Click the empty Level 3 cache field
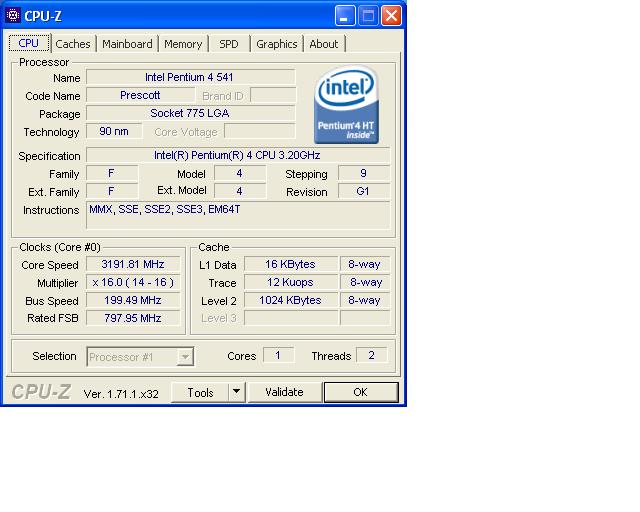 (x=291, y=318)
